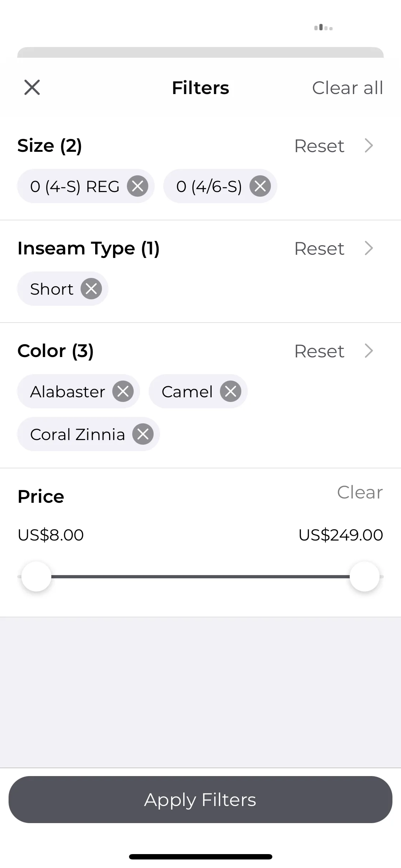The image size is (401, 868).
Task: Reset the Size filter
Action: [319, 146]
